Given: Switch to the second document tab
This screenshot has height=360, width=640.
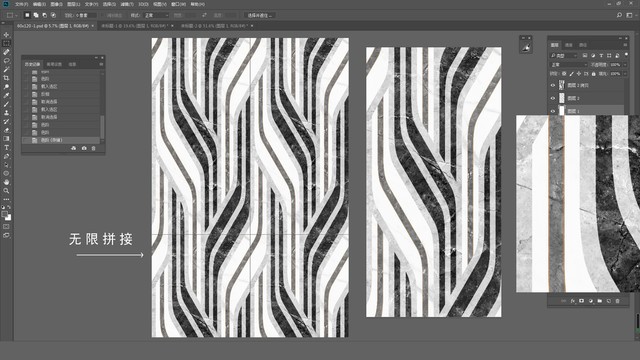Looking at the screenshot, I should [137, 26].
